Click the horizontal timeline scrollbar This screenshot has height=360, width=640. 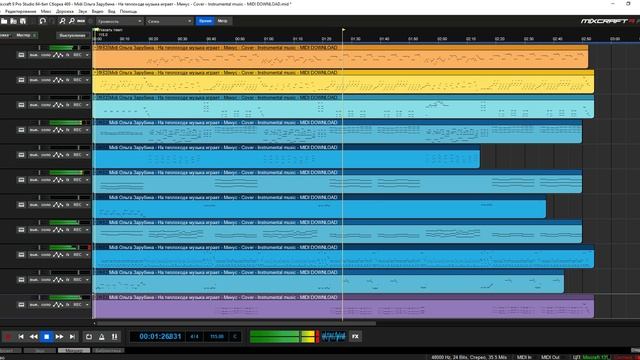click(236, 323)
